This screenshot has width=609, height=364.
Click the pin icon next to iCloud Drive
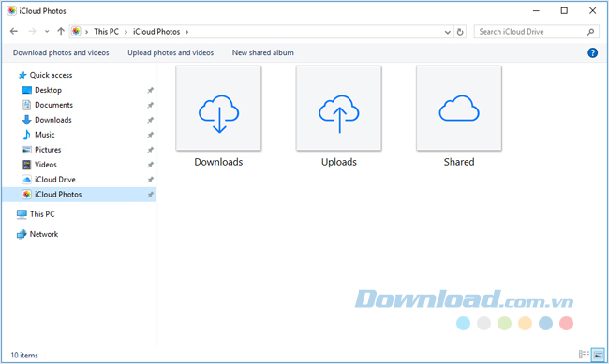(150, 180)
